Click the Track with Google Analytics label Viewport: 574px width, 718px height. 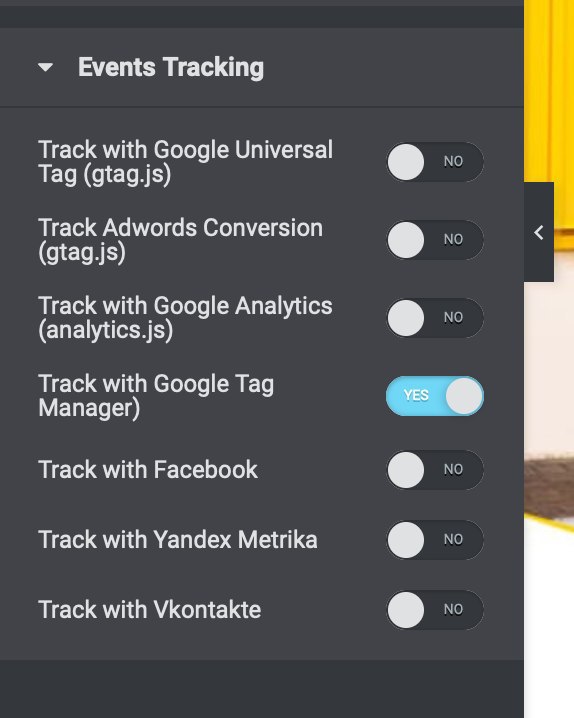[185, 318]
